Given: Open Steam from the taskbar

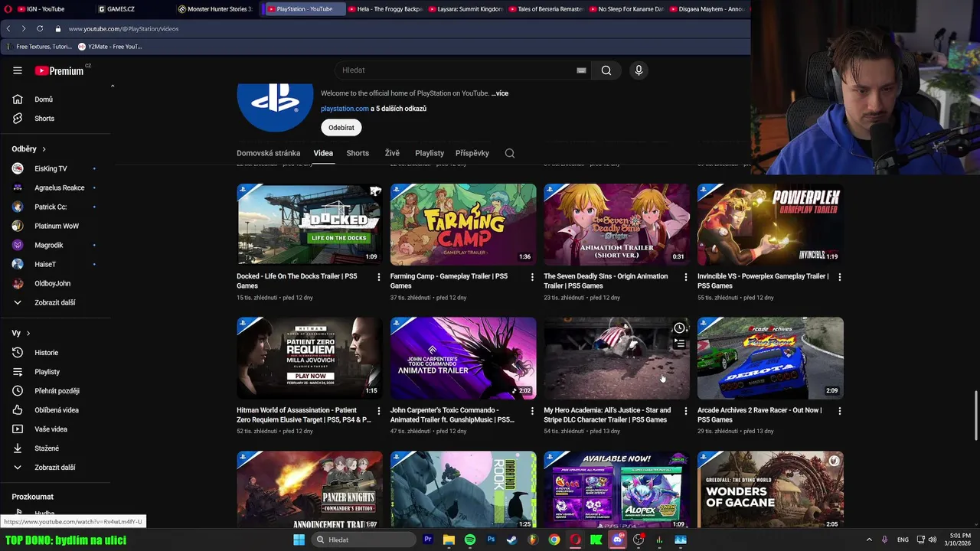Looking at the screenshot, I should click(512, 540).
